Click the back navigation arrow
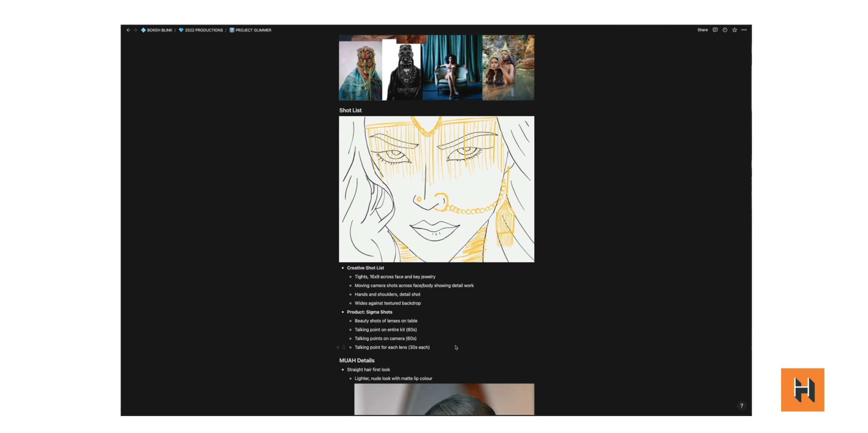The height and width of the screenshot is (433, 868). pos(128,30)
